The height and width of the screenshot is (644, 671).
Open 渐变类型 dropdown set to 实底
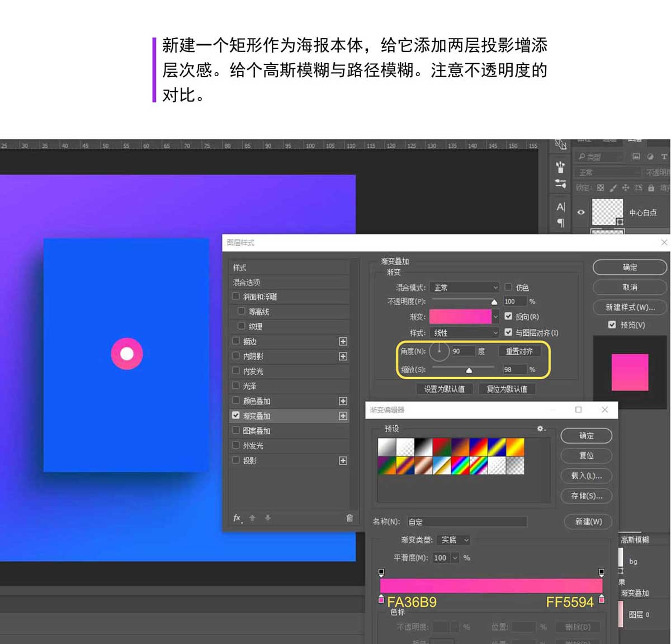453,540
